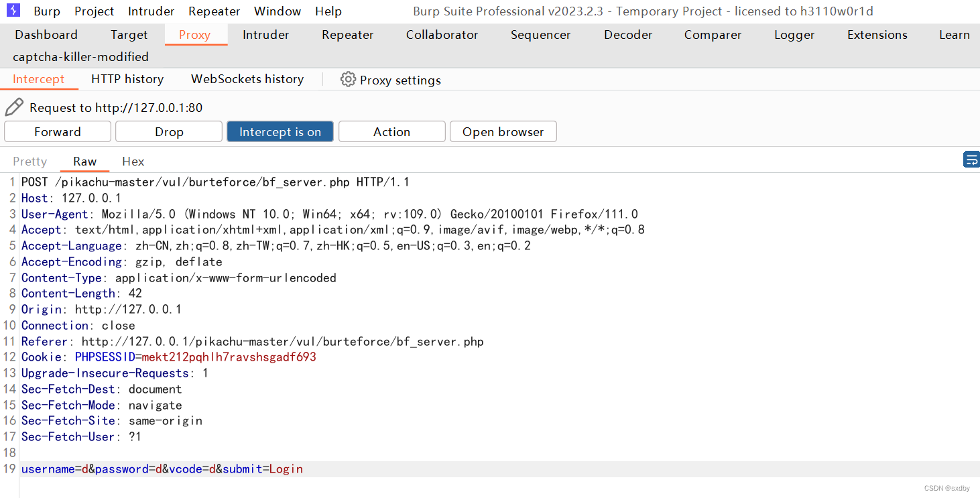Open the Sequencer tab

[541, 35]
